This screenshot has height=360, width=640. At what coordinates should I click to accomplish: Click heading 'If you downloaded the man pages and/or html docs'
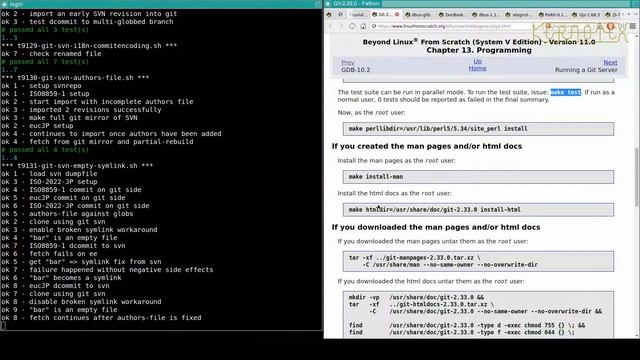436,227
